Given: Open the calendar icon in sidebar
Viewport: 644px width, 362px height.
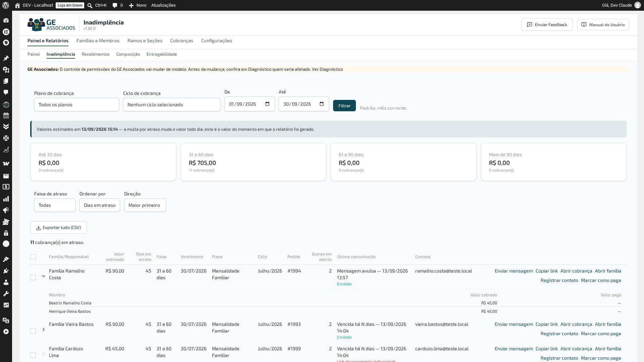Looking at the screenshot, I should click(6, 116).
